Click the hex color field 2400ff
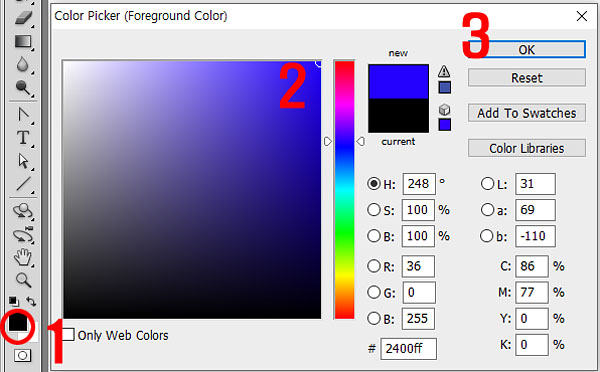Image resolution: width=600 pixels, height=372 pixels. click(408, 349)
